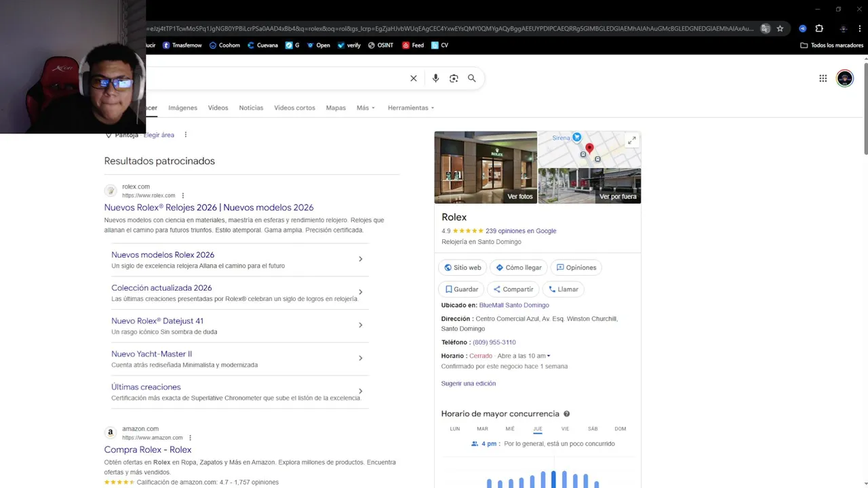
Task: Open Ver por fuera street view thumbnail
Action: coord(589,186)
